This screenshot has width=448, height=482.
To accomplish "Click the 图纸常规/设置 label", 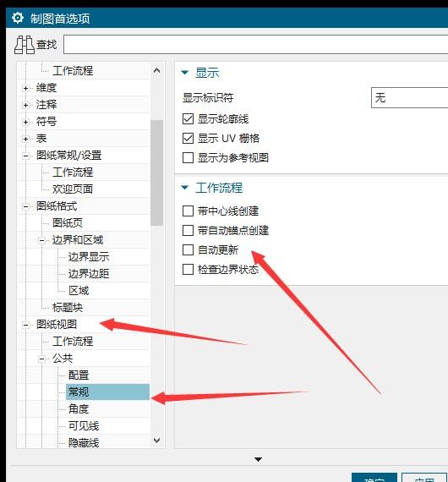I will [68, 156].
